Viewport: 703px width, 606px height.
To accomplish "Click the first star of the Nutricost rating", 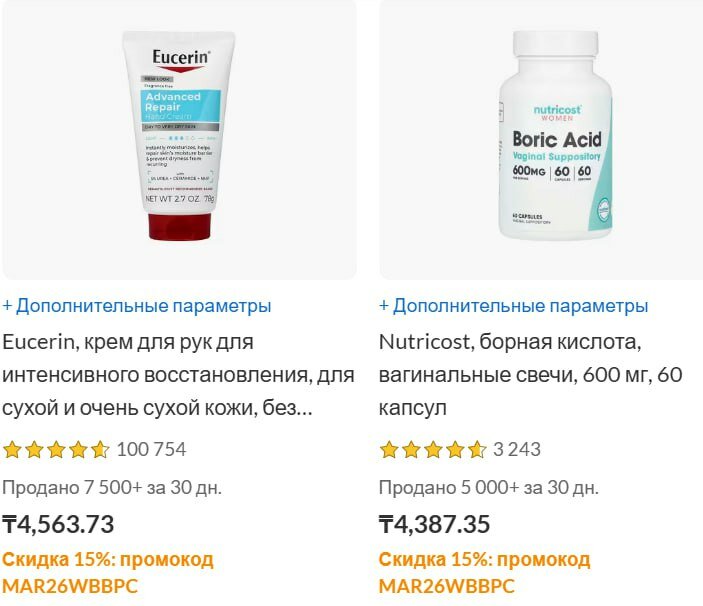I will [x=389, y=450].
